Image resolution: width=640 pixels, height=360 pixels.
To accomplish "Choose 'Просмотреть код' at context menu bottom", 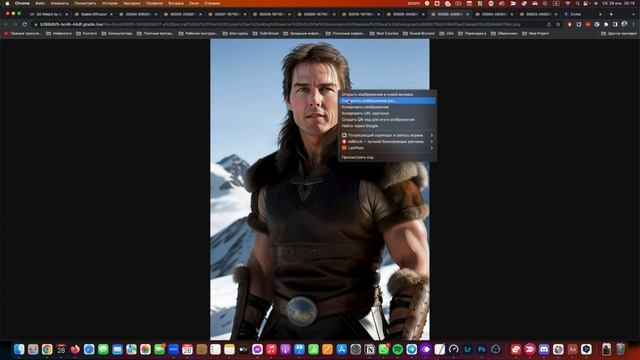I will coord(387,157).
